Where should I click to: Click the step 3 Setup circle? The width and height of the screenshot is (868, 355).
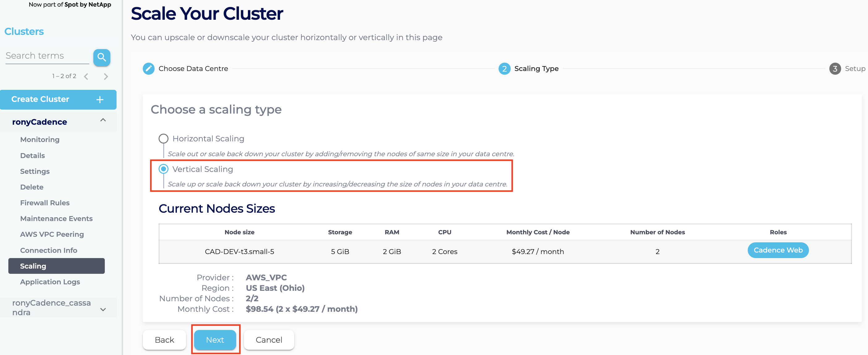(835, 69)
